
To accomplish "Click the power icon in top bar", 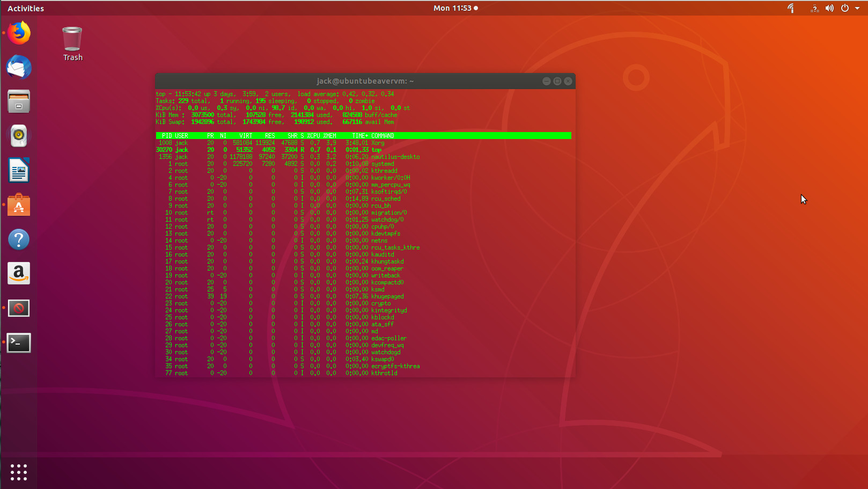I will pyautogui.click(x=845, y=8).
